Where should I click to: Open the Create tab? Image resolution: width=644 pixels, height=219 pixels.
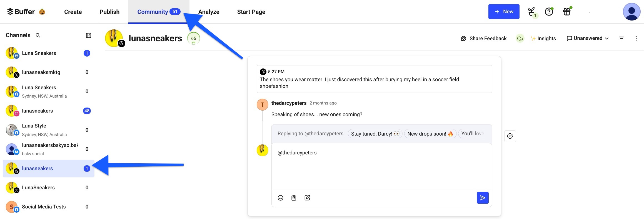(73, 12)
